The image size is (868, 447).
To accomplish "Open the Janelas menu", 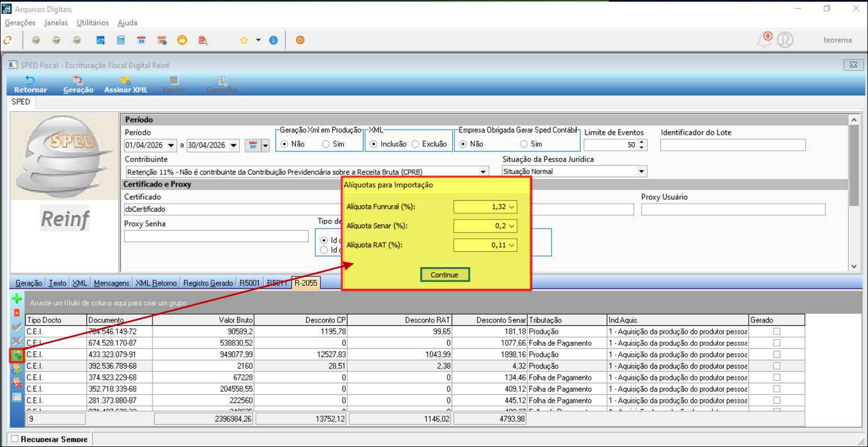I will [56, 23].
